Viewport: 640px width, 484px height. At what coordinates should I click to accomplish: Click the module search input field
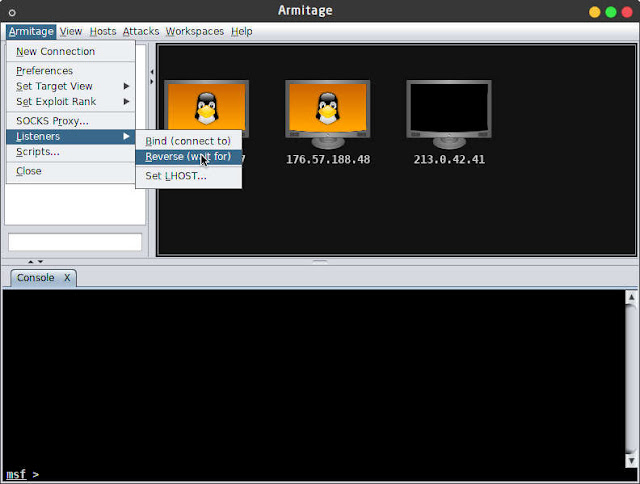pos(75,242)
